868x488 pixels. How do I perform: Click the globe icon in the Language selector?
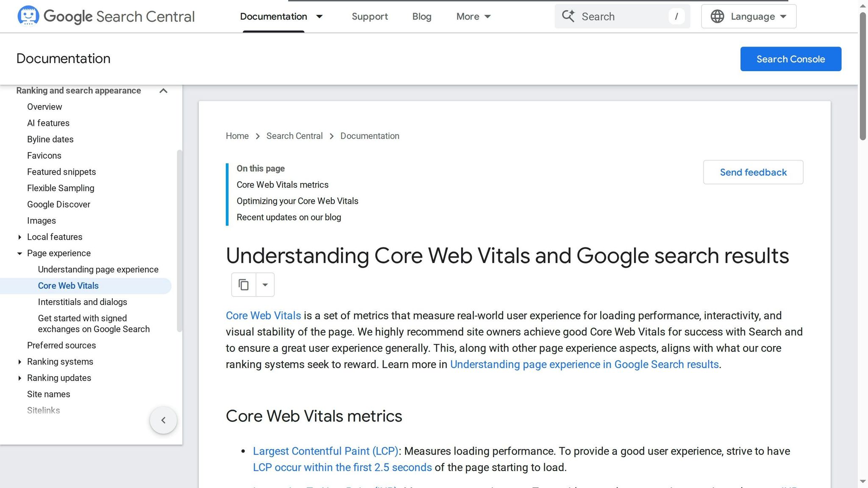[717, 16]
